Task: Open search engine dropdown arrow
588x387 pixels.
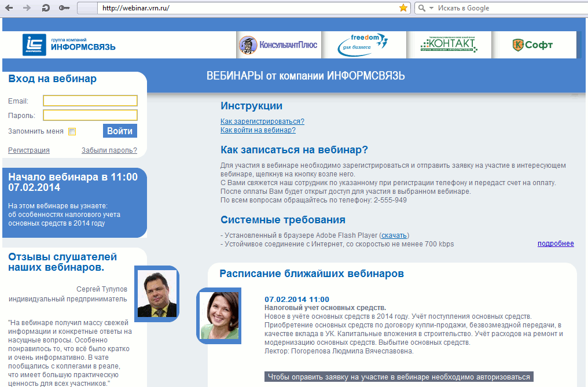Action: pos(431,8)
